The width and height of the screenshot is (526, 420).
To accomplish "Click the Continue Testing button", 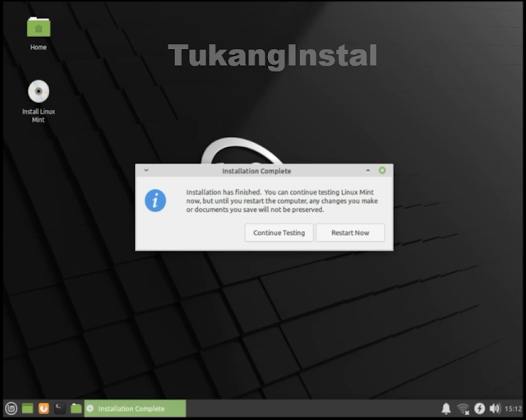I will pyautogui.click(x=279, y=233).
